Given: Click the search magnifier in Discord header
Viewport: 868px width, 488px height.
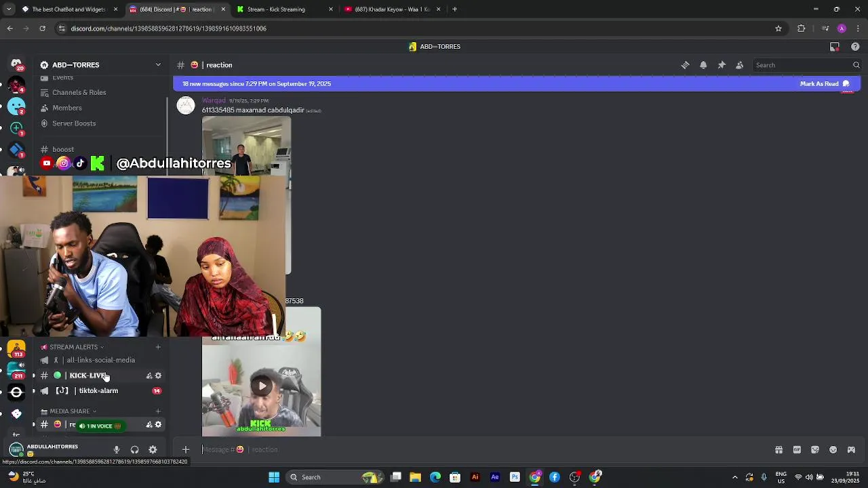Looking at the screenshot, I should pyautogui.click(x=856, y=65).
